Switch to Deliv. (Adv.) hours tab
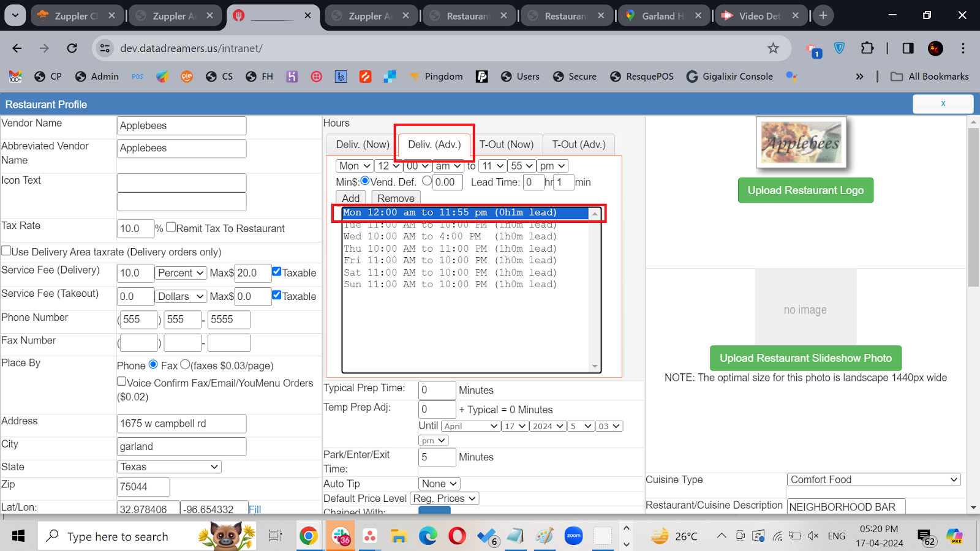Image resolution: width=980 pixels, height=551 pixels. [434, 144]
